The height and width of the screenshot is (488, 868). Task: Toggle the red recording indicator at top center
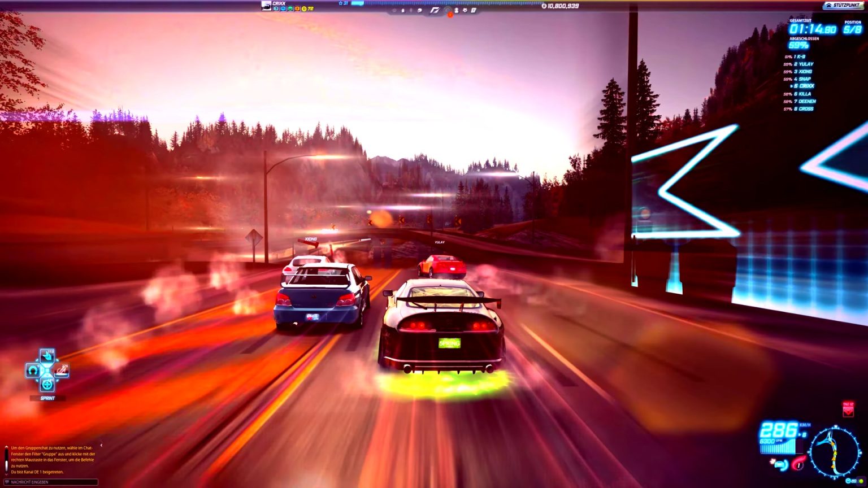point(449,15)
